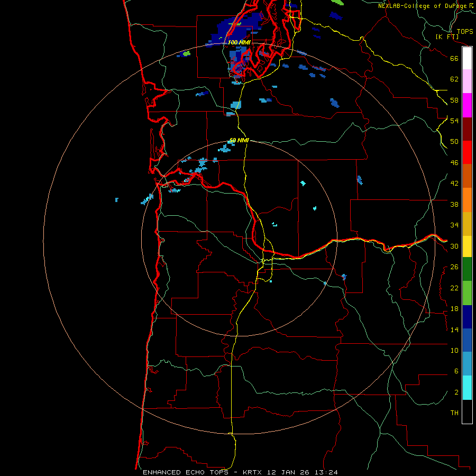Viewport: 476px width, 476px height.
Task: Select the cyan legend swatch
Action: (467, 388)
